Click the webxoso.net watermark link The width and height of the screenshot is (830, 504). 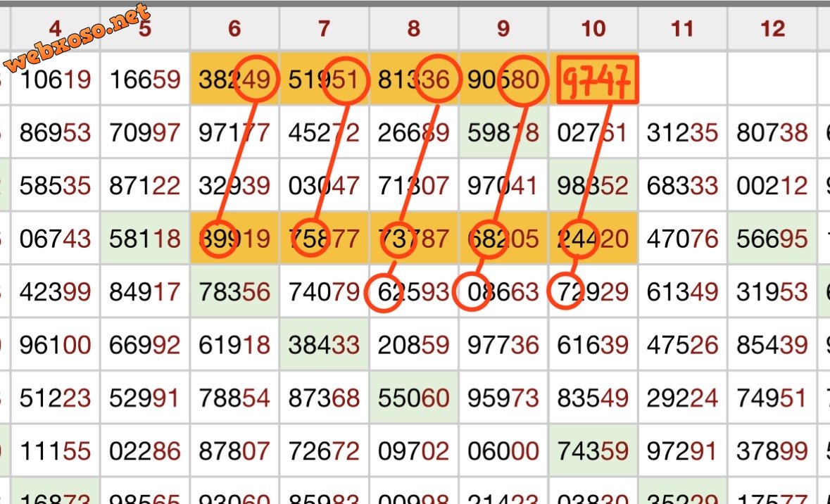point(77,39)
